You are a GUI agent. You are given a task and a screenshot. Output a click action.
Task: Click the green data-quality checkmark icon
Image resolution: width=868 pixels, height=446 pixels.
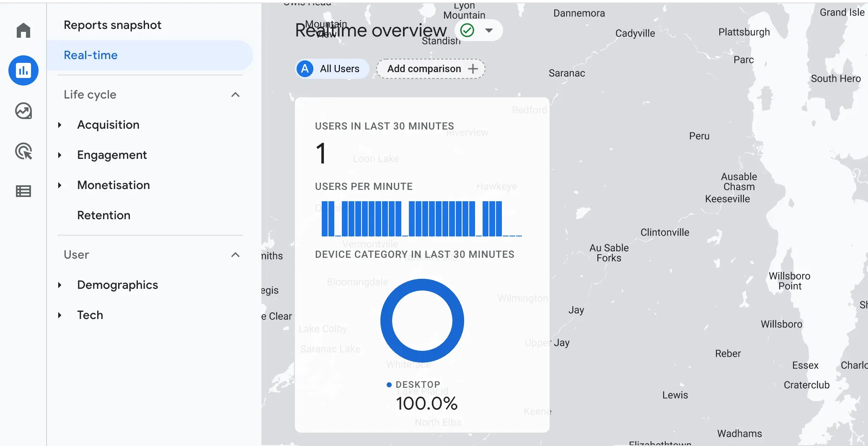point(467,30)
